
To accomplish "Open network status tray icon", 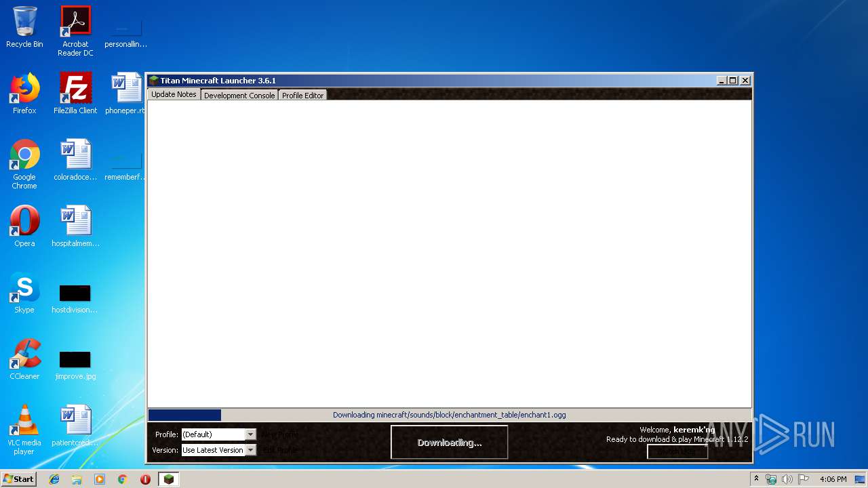I will pos(771,479).
